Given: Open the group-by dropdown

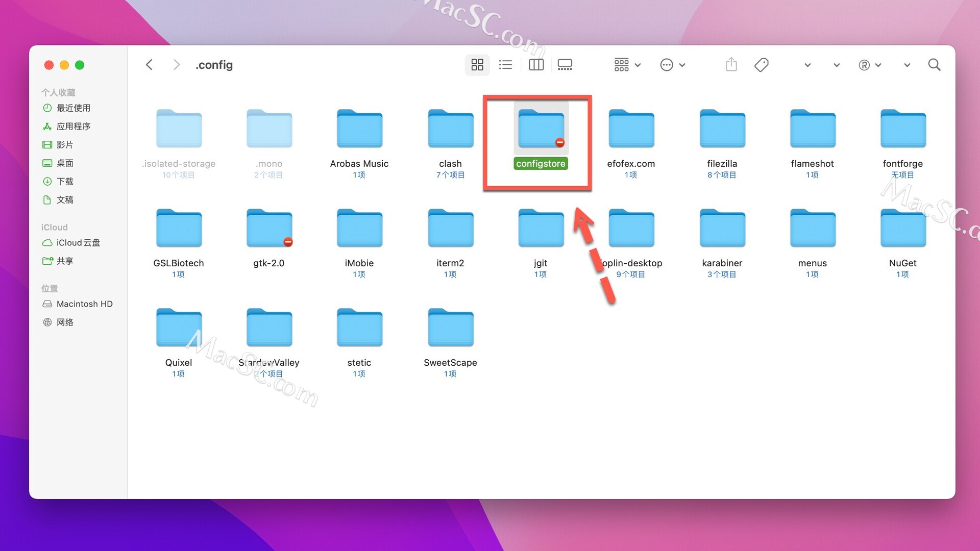Looking at the screenshot, I should tap(627, 65).
